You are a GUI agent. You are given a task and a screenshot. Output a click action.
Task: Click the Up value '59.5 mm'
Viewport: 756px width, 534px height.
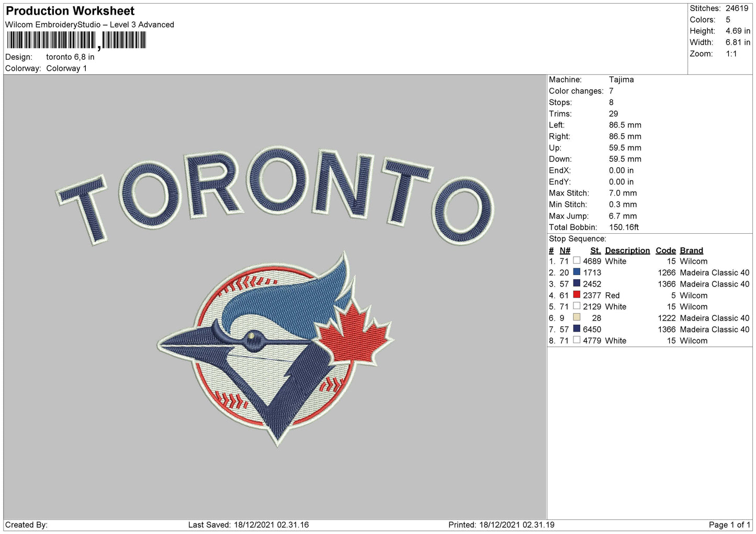click(x=625, y=148)
